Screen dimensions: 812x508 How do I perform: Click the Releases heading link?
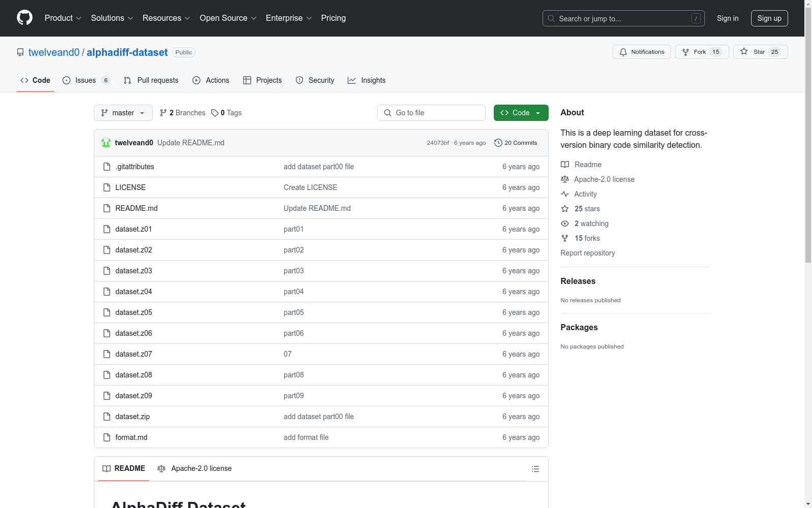(578, 281)
